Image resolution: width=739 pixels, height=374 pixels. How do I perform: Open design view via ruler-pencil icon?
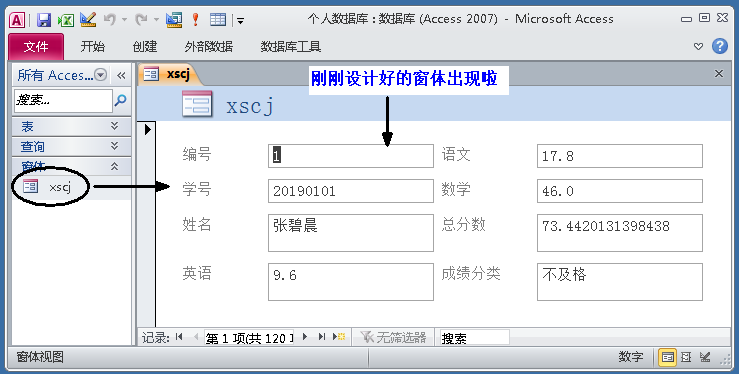(88, 19)
